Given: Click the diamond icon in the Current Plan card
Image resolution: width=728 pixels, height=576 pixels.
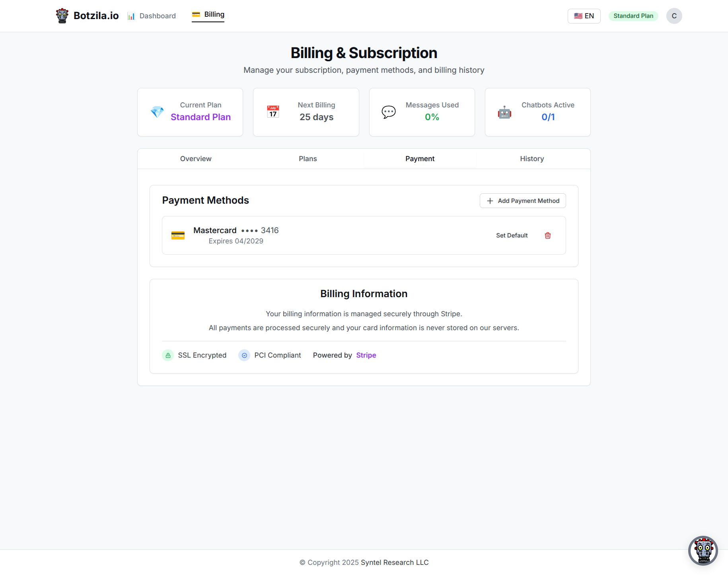Looking at the screenshot, I should [x=157, y=112].
